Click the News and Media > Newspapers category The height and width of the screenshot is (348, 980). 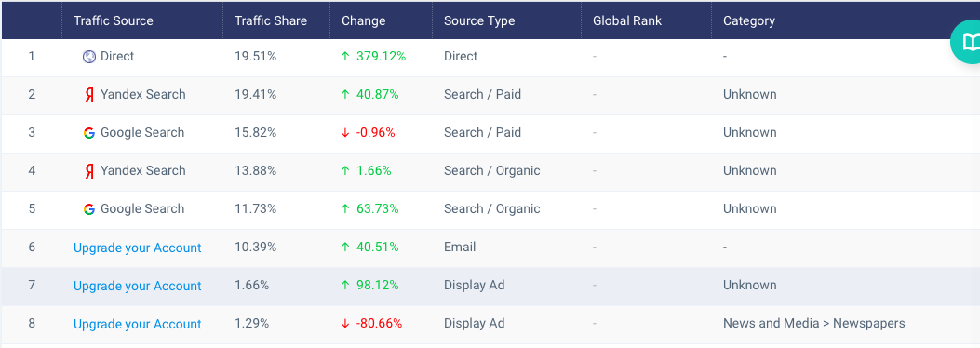coord(813,323)
